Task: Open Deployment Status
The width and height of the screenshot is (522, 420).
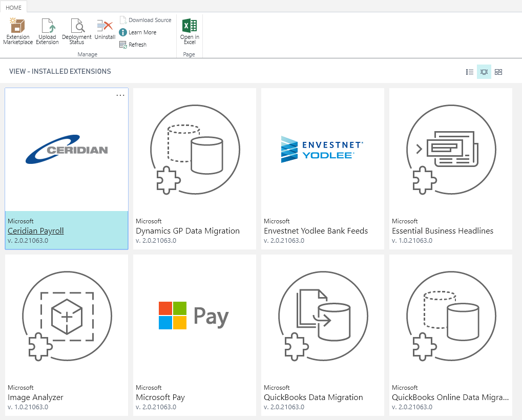Action: 76,31
